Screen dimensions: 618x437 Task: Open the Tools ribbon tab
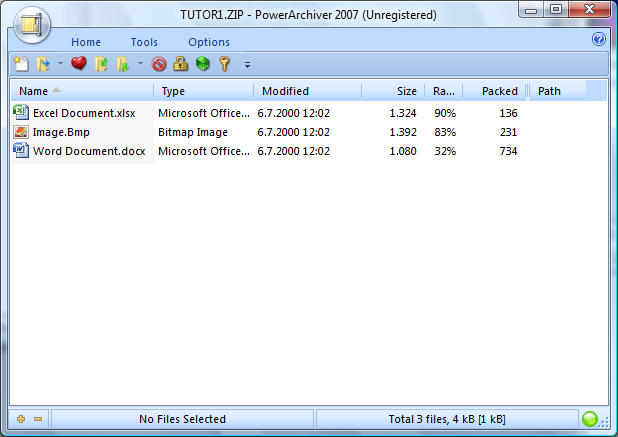coord(144,42)
